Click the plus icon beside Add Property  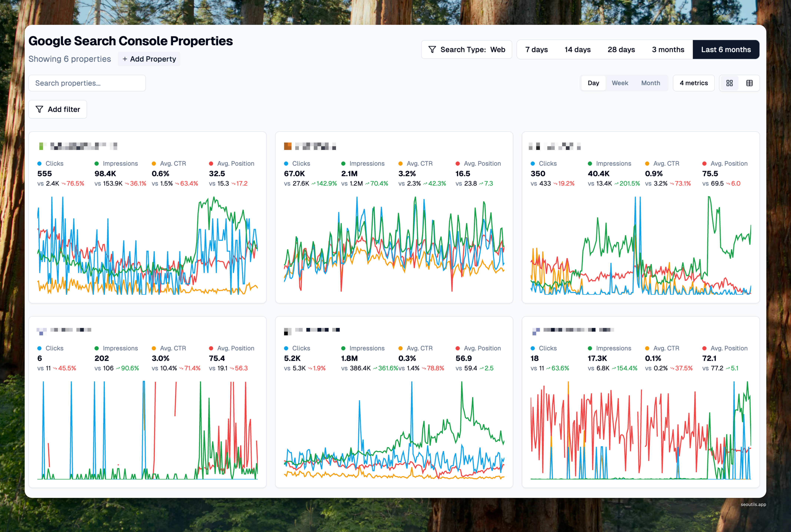click(x=125, y=59)
